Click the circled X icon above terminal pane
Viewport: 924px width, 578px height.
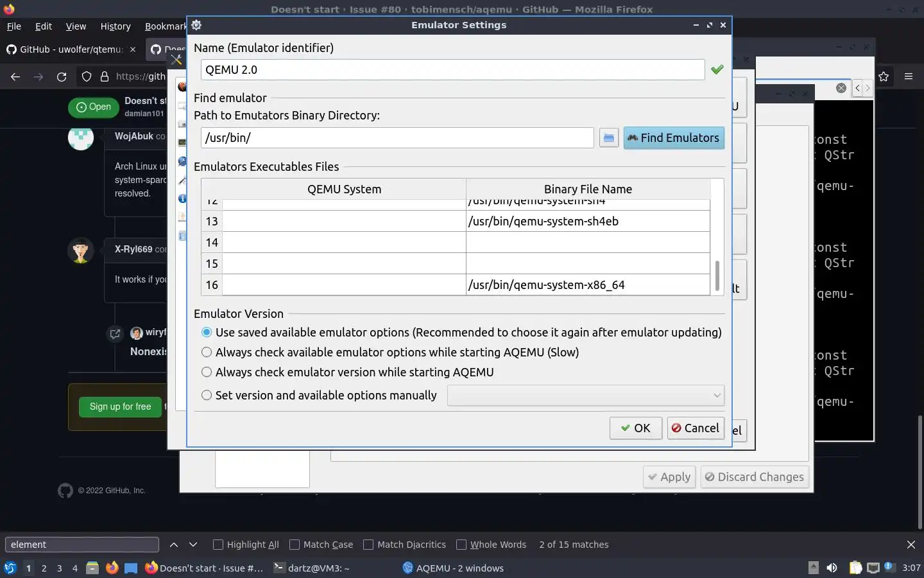pyautogui.click(x=841, y=88)
